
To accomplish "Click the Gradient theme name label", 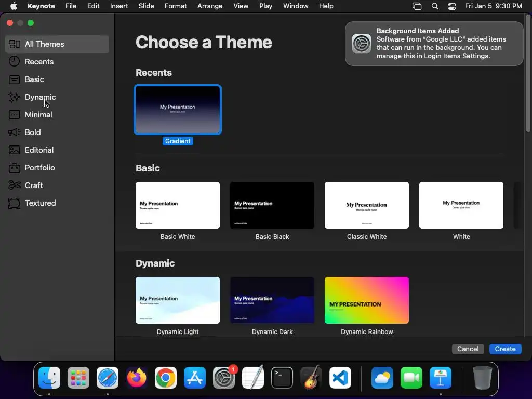I will 178,141.
